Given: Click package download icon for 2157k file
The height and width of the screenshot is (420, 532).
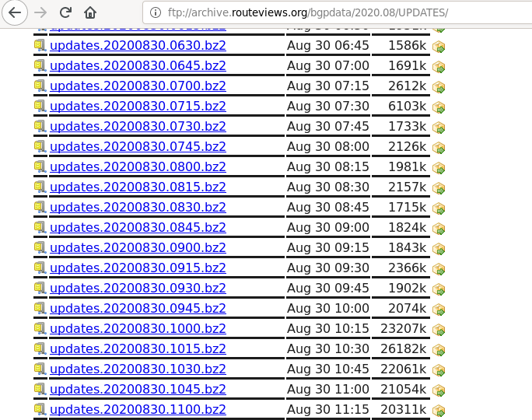Looking at the screenshot, I should pyautogui.click(x=439, y=188).
